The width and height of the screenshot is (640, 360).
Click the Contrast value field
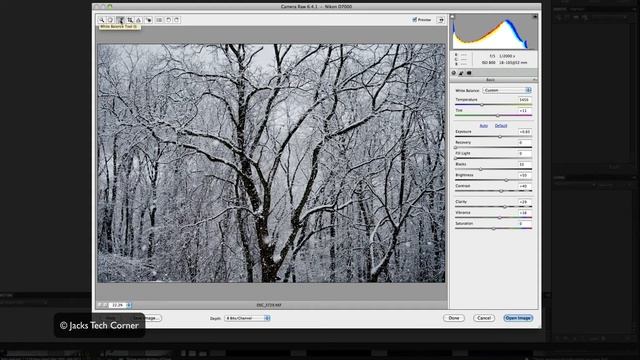[x=524, y=186]
